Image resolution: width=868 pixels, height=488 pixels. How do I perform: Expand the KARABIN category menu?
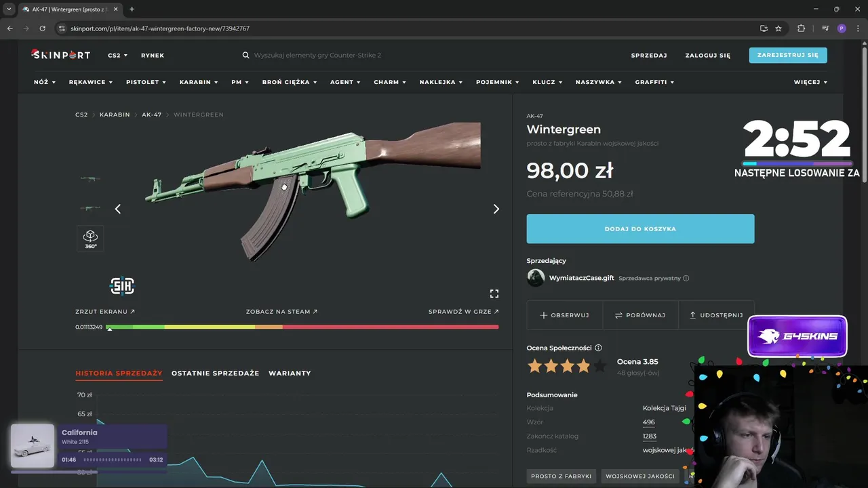(x=199, y=82)
